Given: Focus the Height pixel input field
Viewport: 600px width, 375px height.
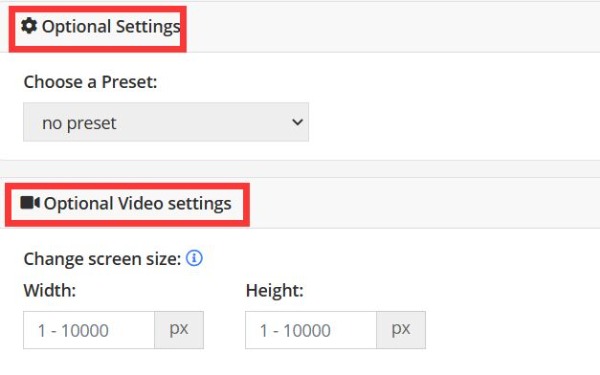Looking at the screenshot, I should pyautogui.click(x=311, y=330).
